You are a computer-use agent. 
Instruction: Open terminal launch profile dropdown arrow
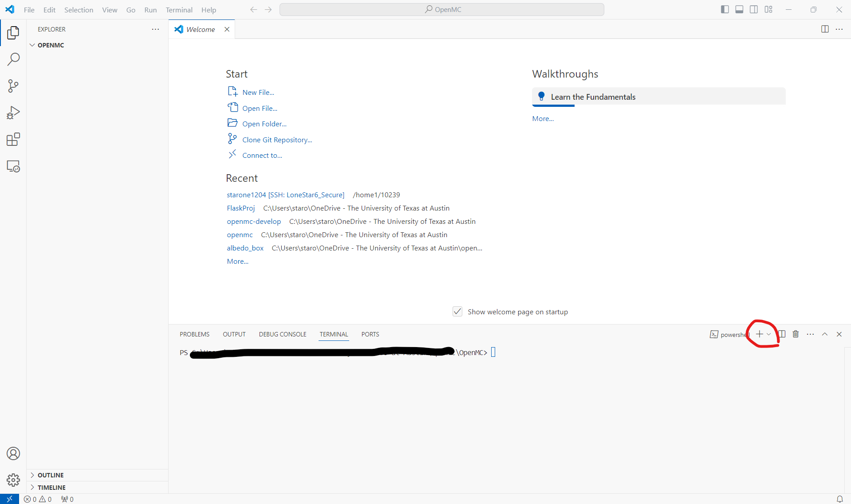[769, 334]
